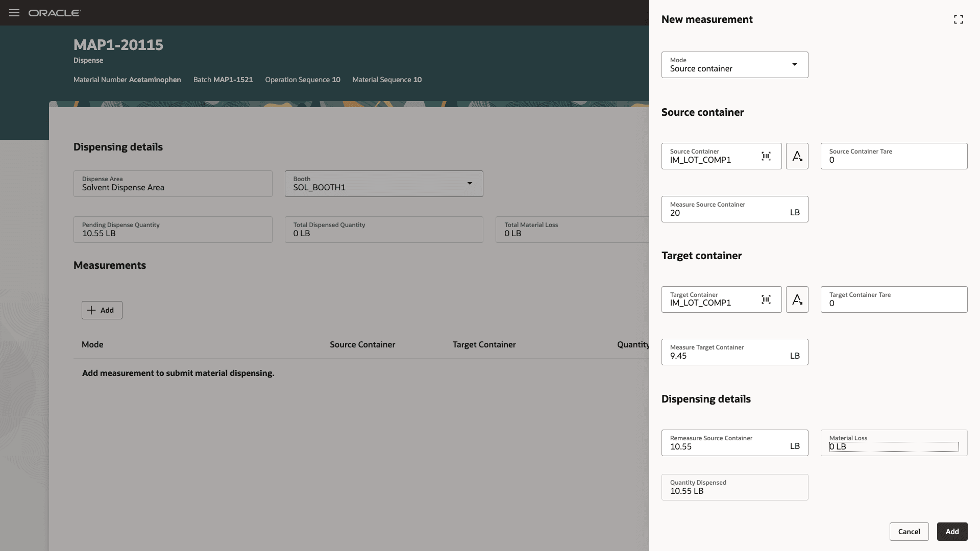
Task: Scan barcode for Source Container
Action: point(766,156)
